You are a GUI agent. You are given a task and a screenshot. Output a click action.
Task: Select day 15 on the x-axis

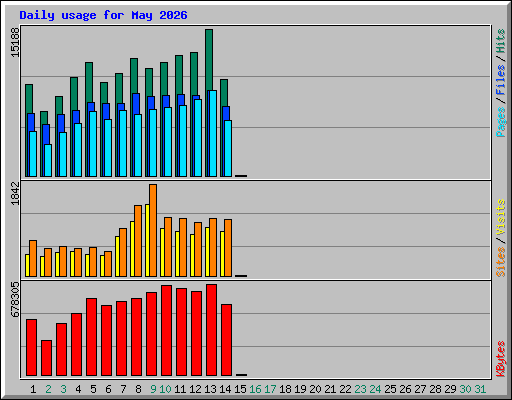click(x=240, y=389)
